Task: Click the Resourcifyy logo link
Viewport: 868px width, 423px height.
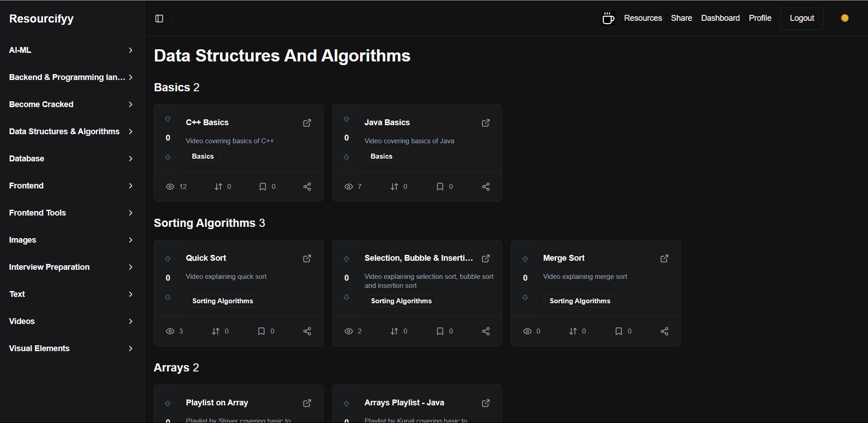Action: coord(41,19)
